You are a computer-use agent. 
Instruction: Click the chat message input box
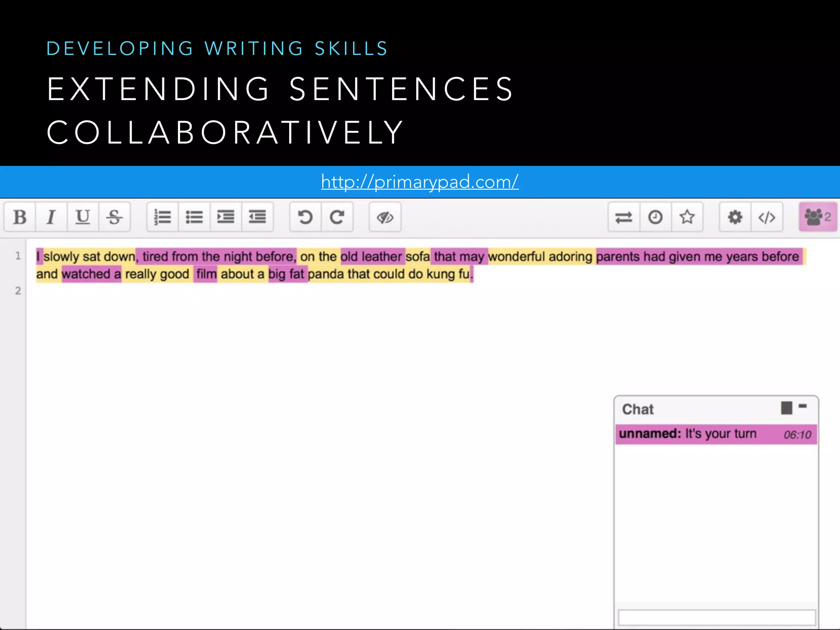pos(716,618)
